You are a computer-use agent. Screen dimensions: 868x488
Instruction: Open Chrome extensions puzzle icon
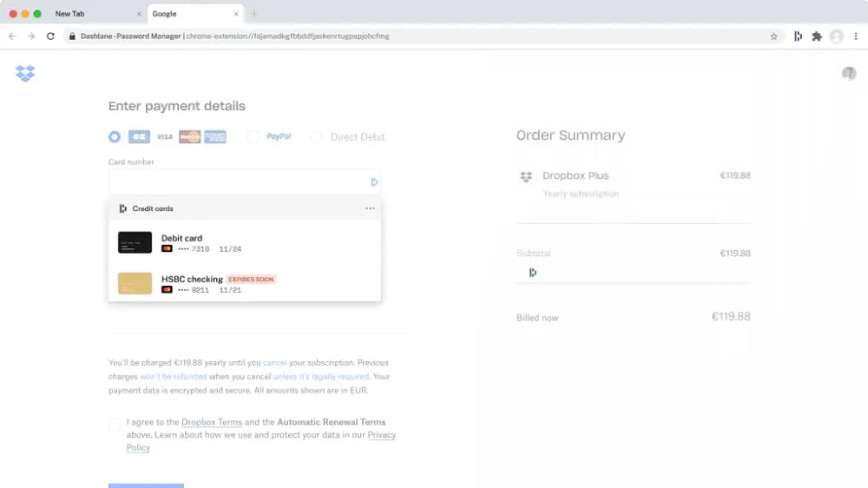tap(817, 36)
